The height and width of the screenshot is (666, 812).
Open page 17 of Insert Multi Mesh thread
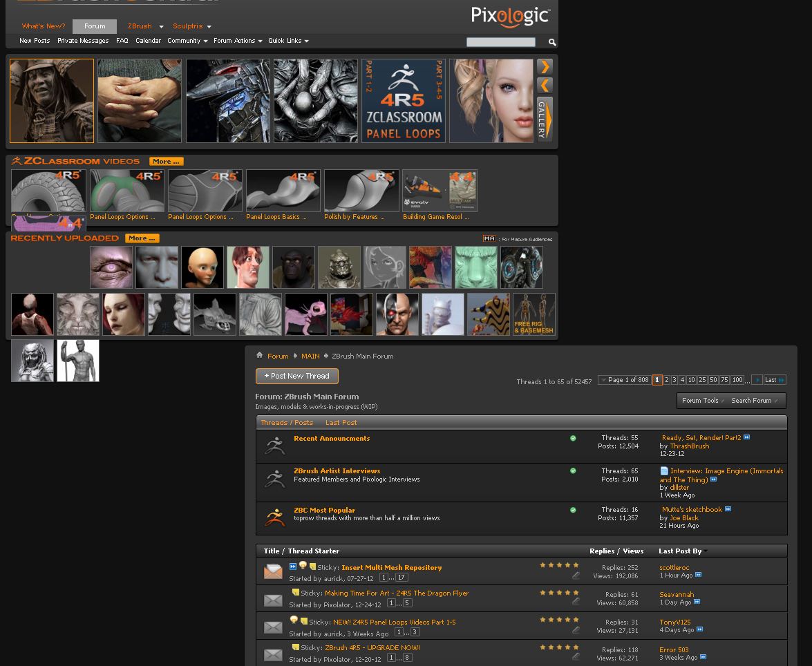[402, 578]
